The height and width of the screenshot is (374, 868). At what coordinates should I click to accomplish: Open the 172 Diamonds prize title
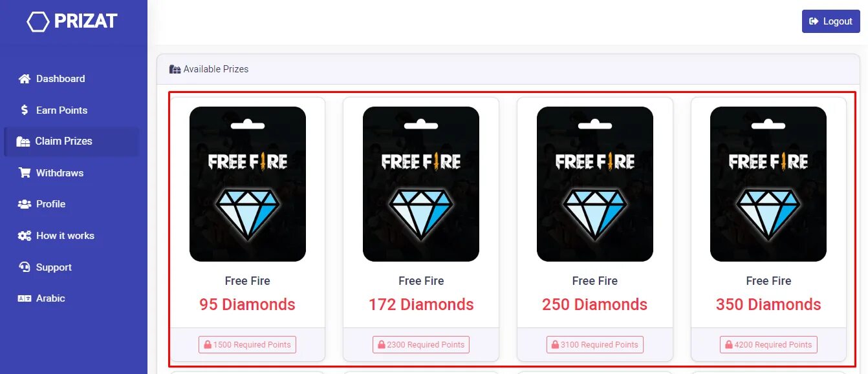(421, 304)
